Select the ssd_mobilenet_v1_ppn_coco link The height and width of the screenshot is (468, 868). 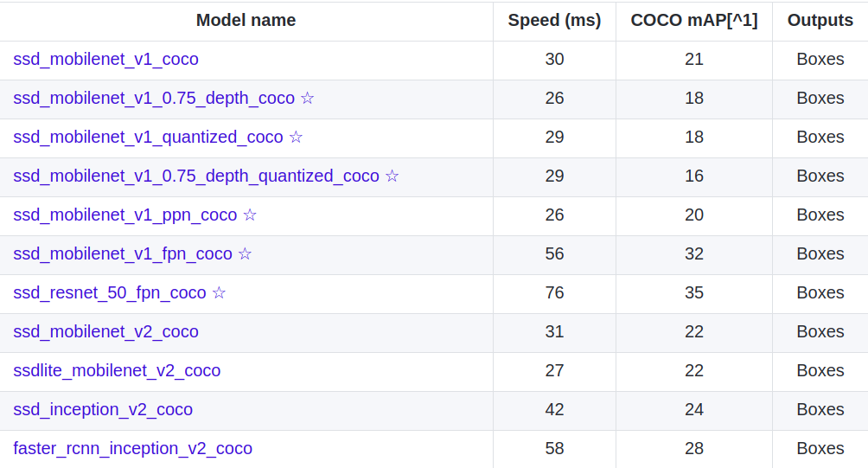click(125, 215)
